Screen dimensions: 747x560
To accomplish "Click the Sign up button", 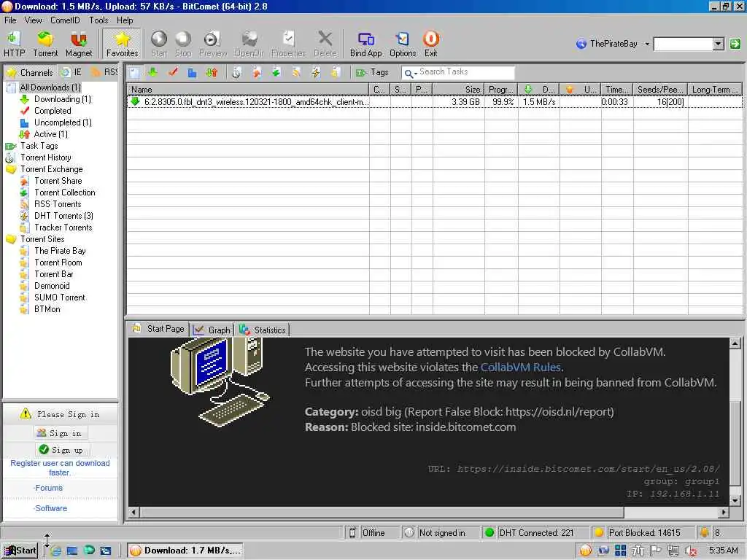I will 61,449.
